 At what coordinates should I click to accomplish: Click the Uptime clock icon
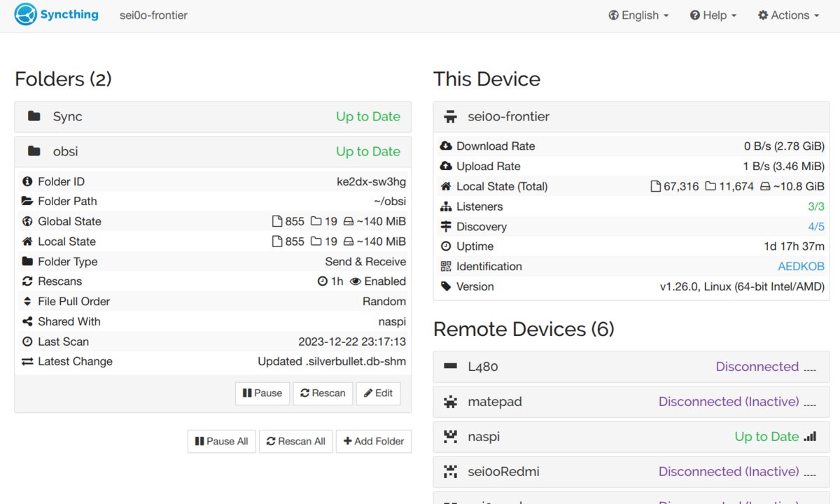point(446,246)
